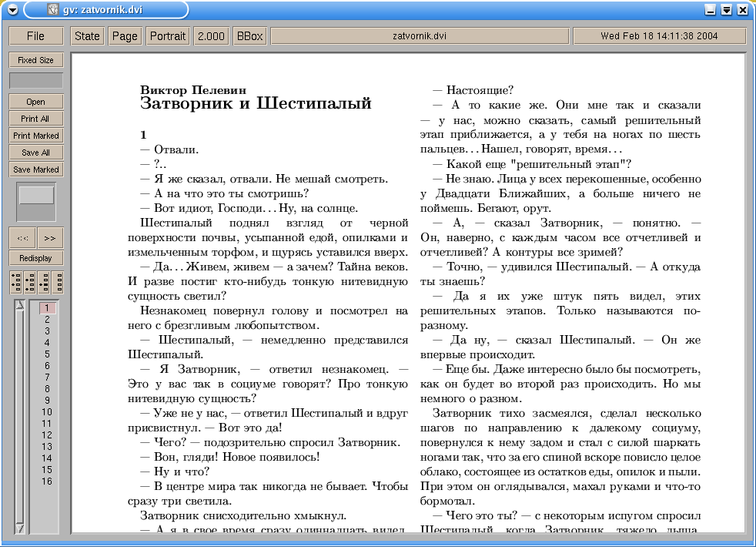Click the Redisplay button
The height and width of the screenshot is (547, 756).
(35, 258)
